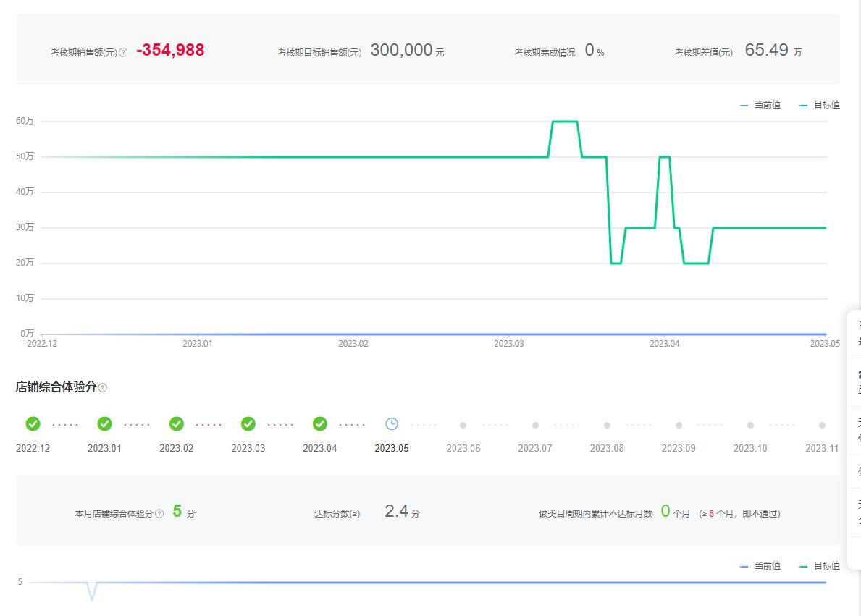
Task: Click the 65.49 万 difference value
Action: [773, 50]
